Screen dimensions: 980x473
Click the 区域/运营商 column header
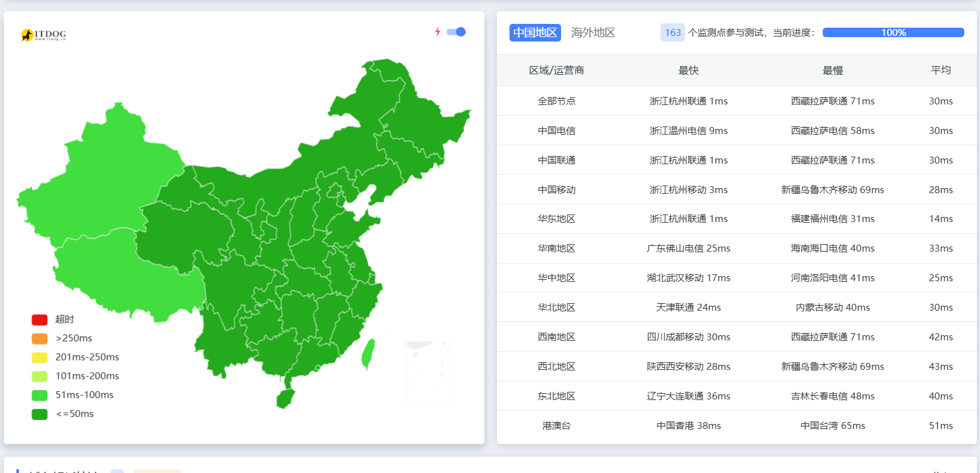click(557, 70)
